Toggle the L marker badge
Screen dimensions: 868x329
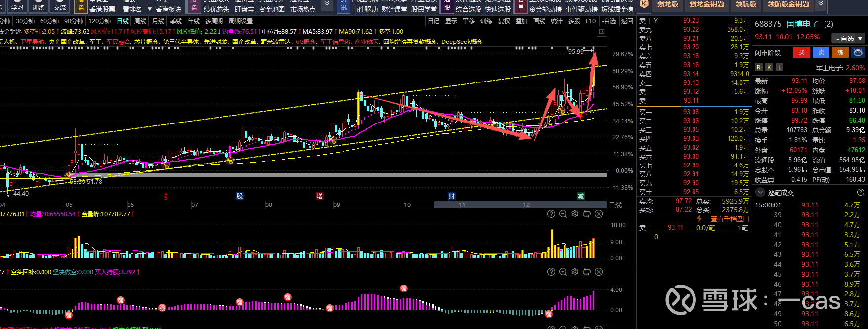(x=780, y=67)
